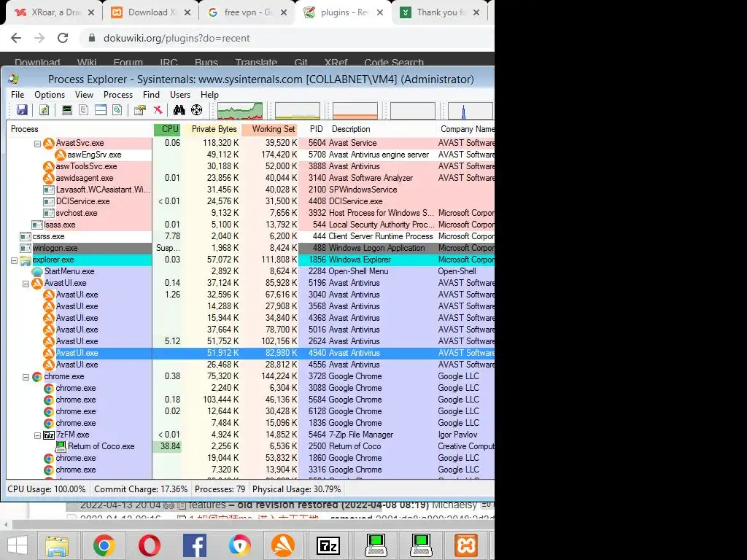Image resolution: width=747 pixels, height=560 pixels.
Task: Open the Help menu
Action: tap(209, 95)
